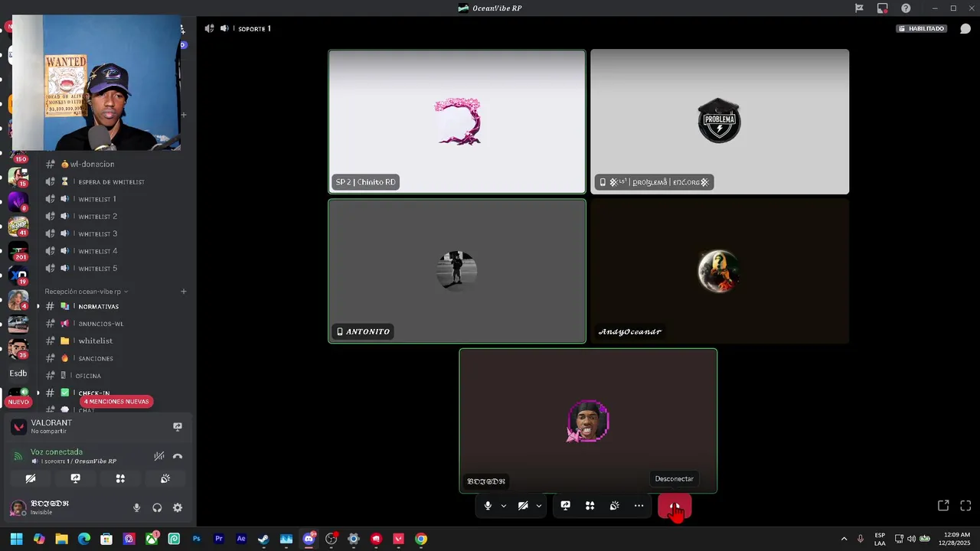This screenshot has height=551, width=980.
Task: Open user settings gear icon
Action: pos(178,507)
